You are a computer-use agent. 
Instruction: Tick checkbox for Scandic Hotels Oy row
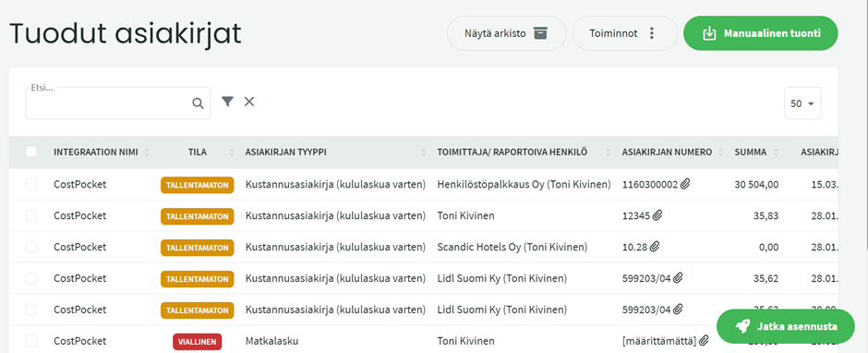pyautogui.click(x=31, y=247)
